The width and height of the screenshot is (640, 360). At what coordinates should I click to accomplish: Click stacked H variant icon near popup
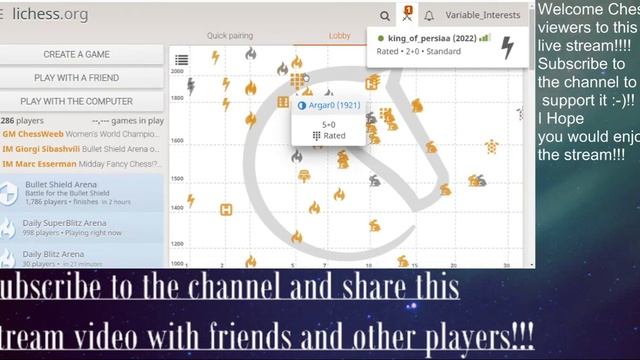click(x=372, y=82)
